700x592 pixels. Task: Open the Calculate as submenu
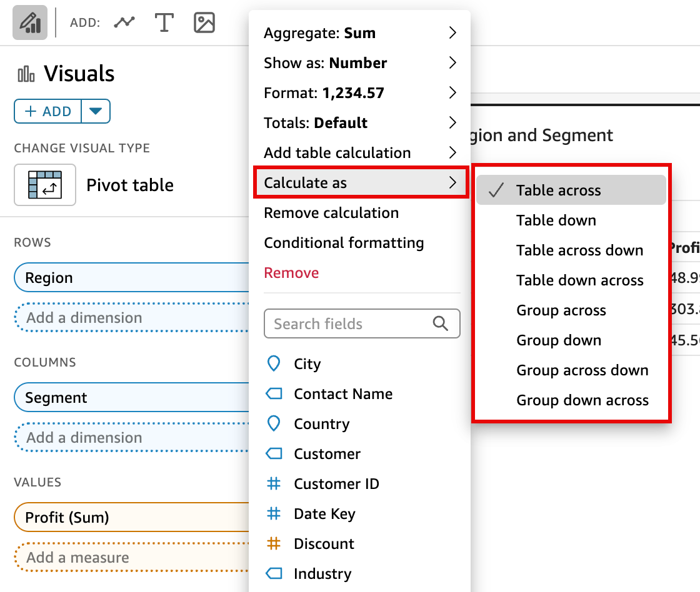point(306,182)
